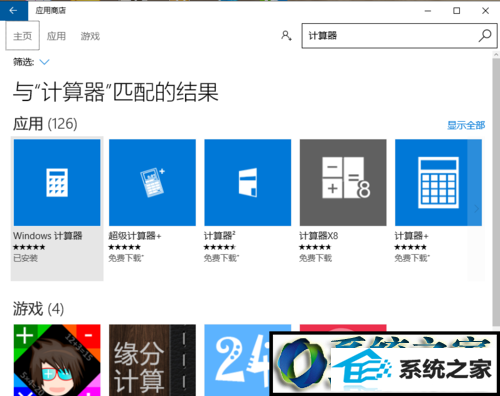
Task: Switch to the 主页 tab
Action: tap(23, 36)
